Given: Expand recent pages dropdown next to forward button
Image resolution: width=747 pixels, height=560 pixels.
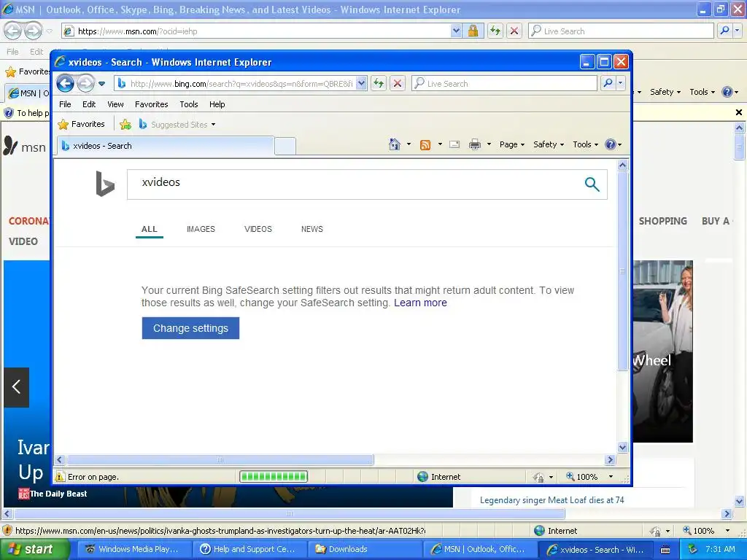Looking at the screenshot, I should 101,84.
